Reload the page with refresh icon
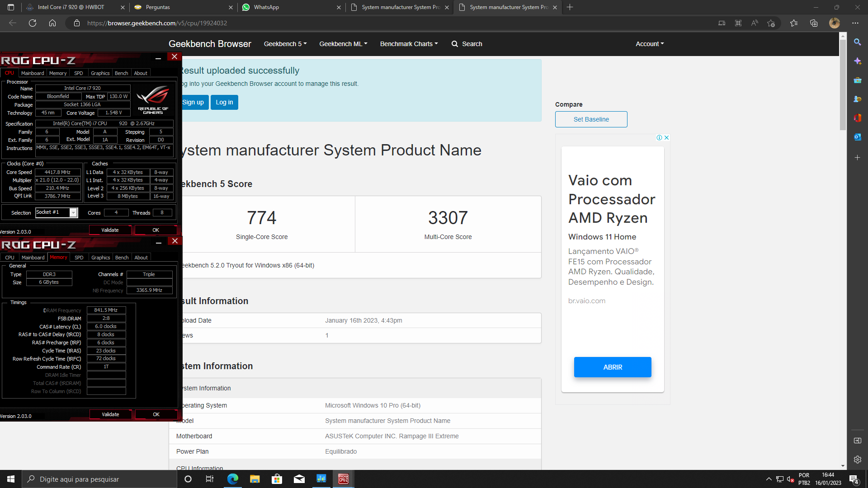This screenshot has width=868, height=488. tap(33, 23)
